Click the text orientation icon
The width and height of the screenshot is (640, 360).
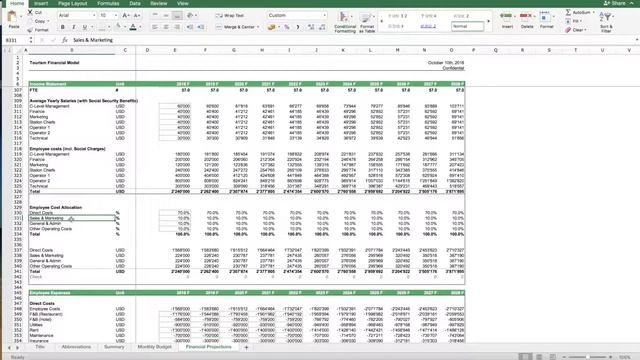click(190, 15)
